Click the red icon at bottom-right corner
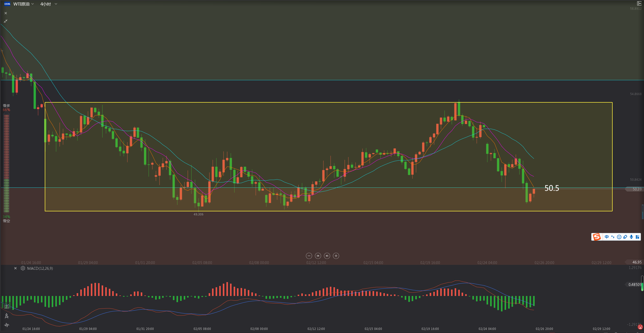The width and height of the screenshot is (644, 333). pos(640,327)
